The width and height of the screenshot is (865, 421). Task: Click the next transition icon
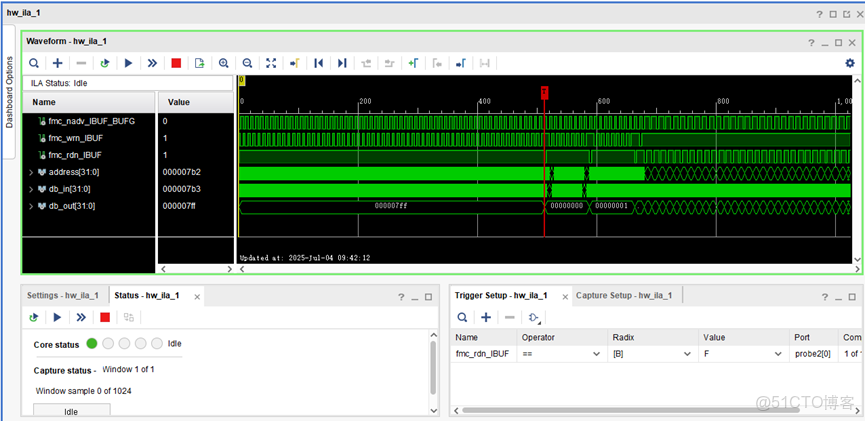pyautogui.click(x=389, y=63)
